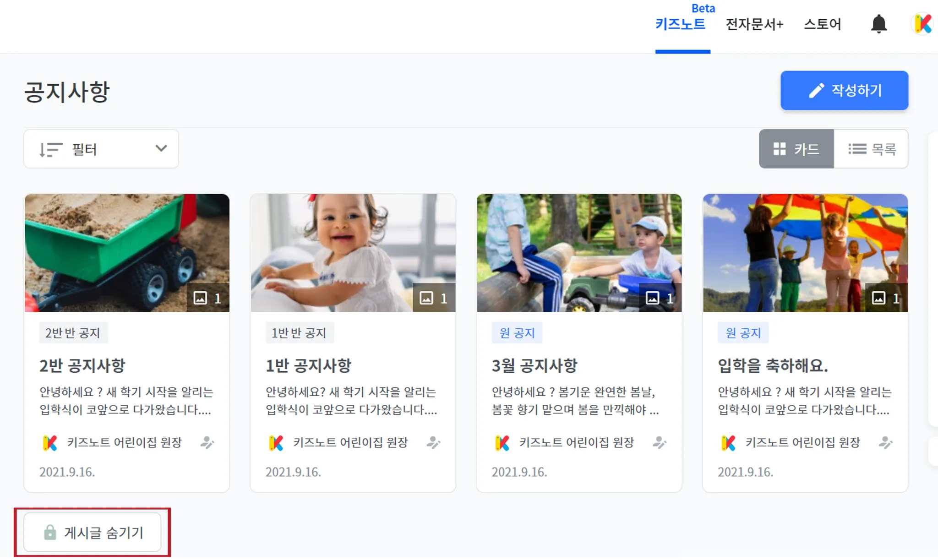Click the notification bell icon
The height and width of the screenshot is (560, 938).
point(878,24)
